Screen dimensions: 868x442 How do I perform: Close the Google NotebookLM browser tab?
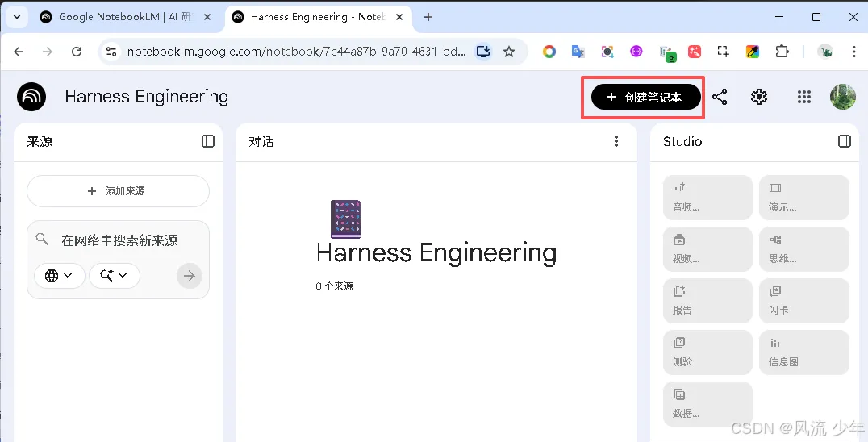(207, 17)
